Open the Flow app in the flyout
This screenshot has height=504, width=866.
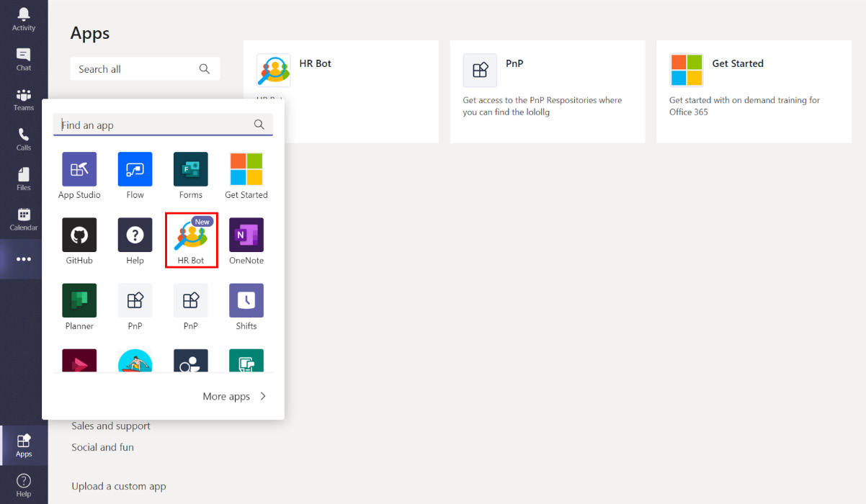[135, 176]
